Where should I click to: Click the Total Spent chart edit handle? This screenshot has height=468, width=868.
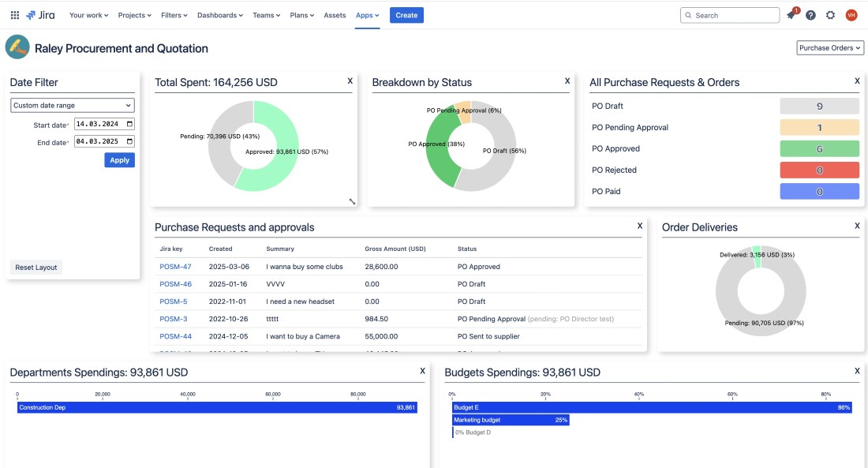point(350,200)
